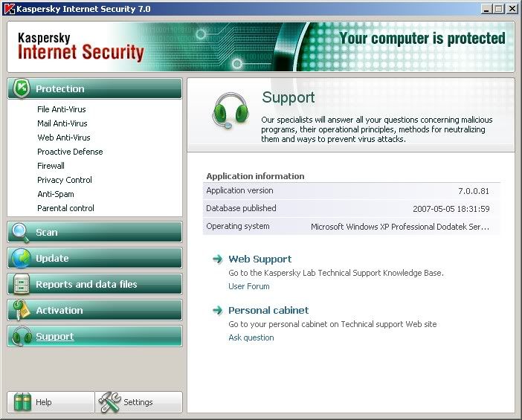Follow the Ask question link

tap(251, 337)
